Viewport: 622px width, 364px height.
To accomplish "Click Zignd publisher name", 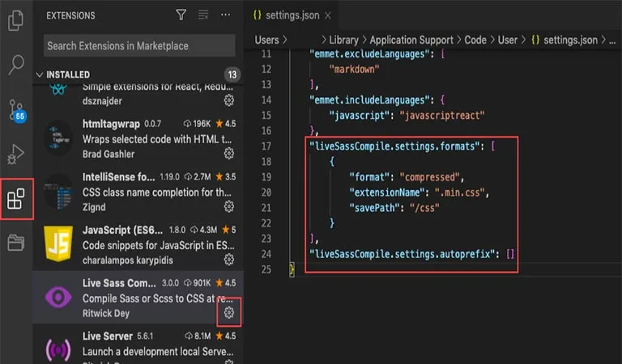I will pos(94,207).
